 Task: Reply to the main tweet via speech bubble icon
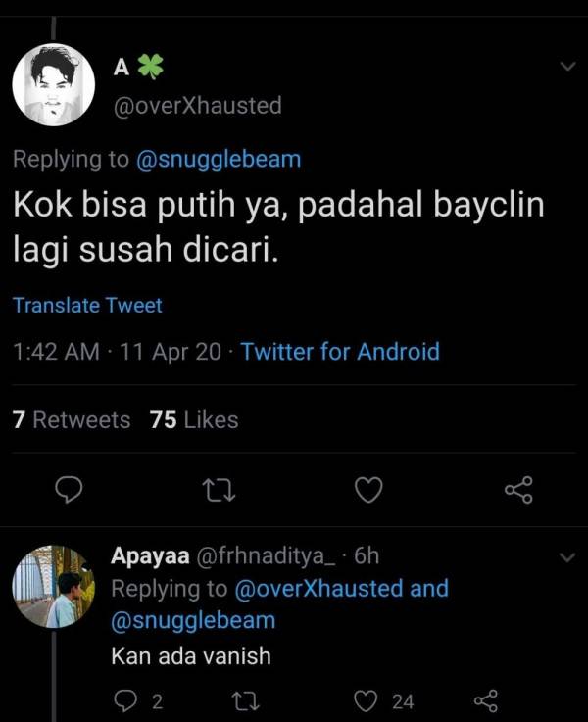pyautogui.click(x=67, y=490)
